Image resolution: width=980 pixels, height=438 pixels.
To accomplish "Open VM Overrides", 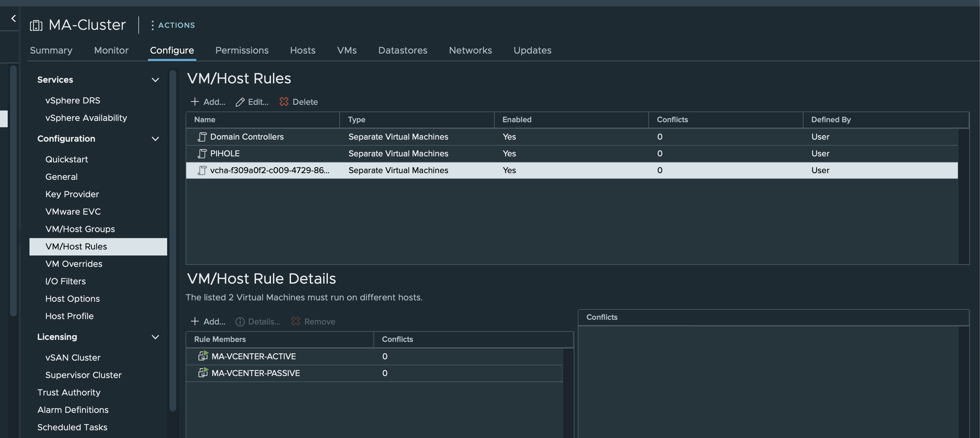I will point(74,264).
